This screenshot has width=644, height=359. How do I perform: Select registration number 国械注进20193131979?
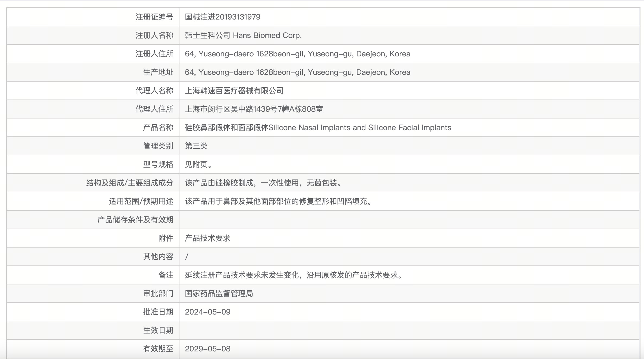223,17
